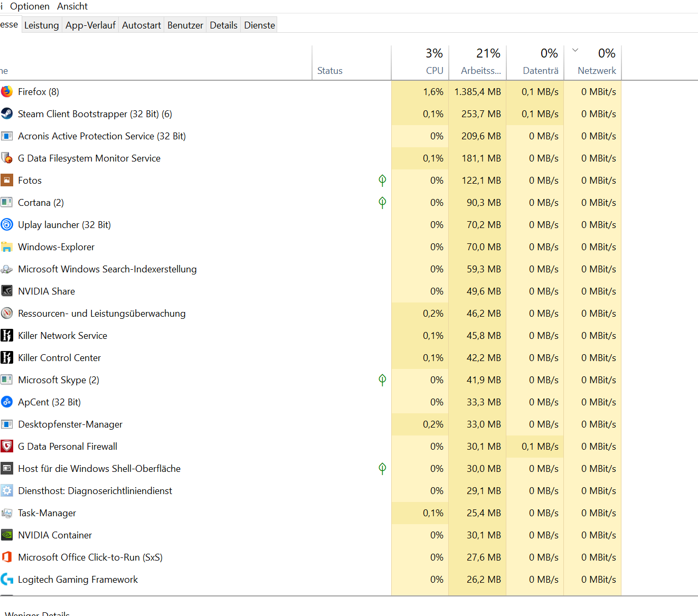
Task: Click the Host für die Windows Shell-Oberfläche icon
Action: [x=7, y=469]
